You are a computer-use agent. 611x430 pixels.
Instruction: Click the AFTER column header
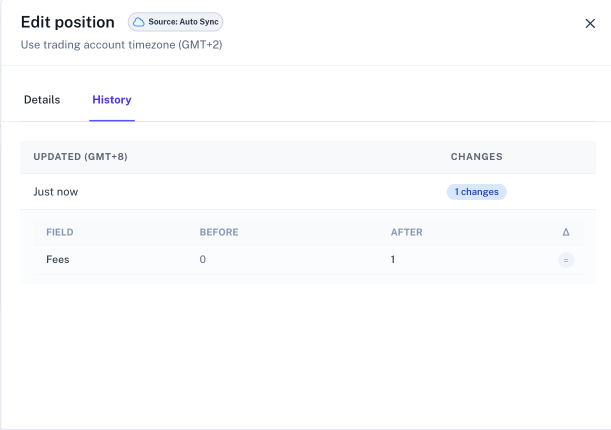coord(406,232)
